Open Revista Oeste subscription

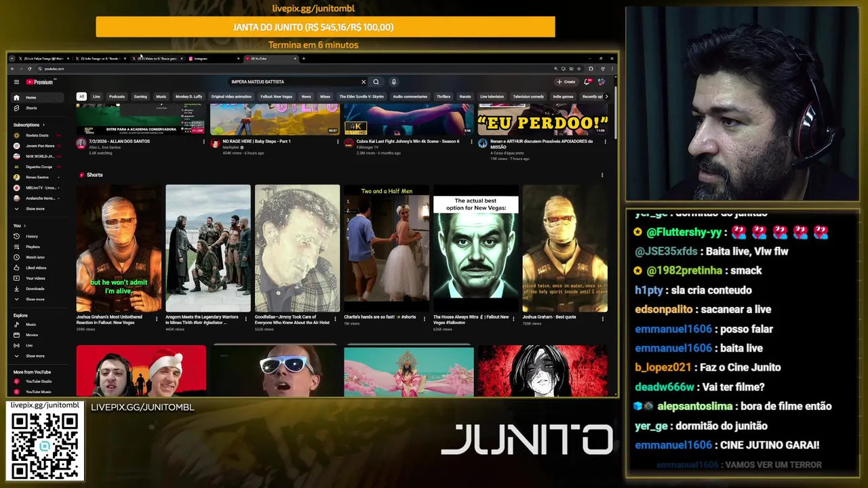click(x=37, y=136)
